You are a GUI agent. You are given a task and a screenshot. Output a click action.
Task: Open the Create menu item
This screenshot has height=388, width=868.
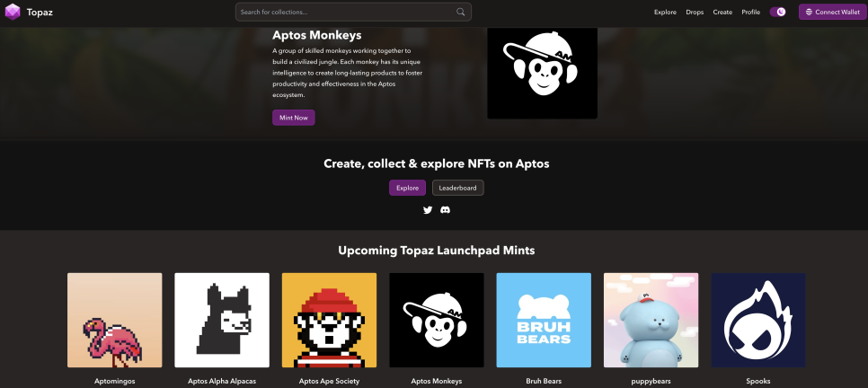722,13
